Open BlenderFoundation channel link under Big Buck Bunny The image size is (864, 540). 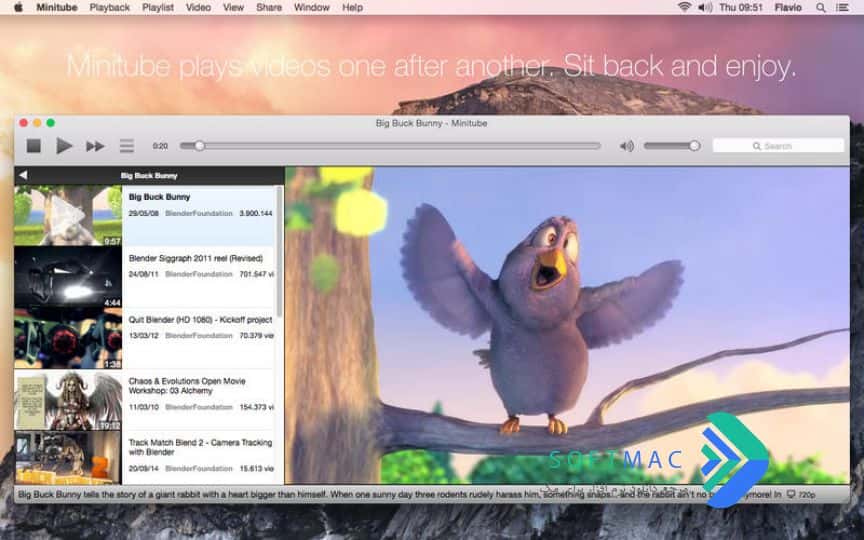[x=199, y=213]
